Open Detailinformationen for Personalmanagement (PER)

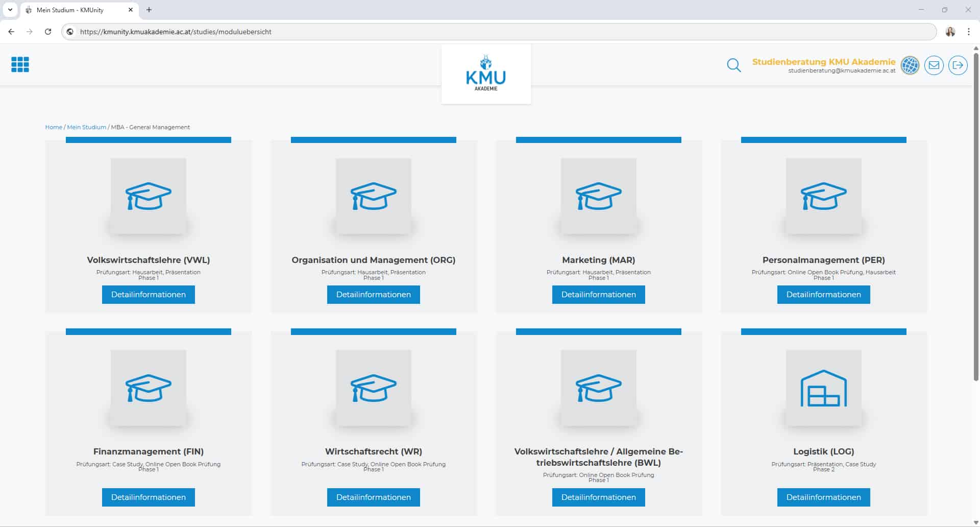pos(824,295)
